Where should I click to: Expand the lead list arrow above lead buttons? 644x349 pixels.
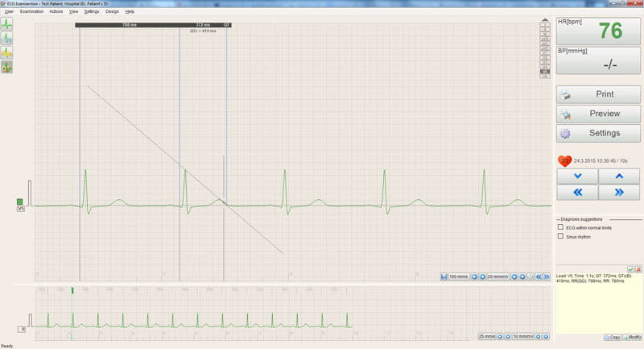point(545,19)
